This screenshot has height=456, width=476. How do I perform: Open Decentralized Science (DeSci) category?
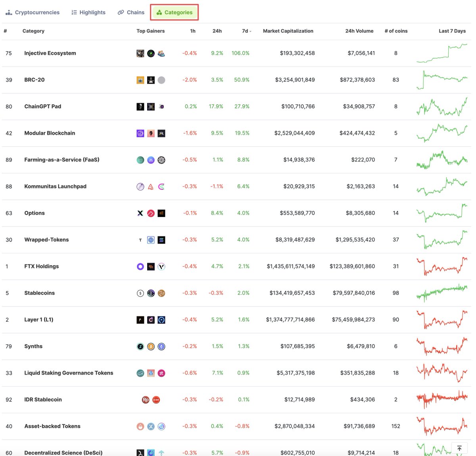click(63, 453)
